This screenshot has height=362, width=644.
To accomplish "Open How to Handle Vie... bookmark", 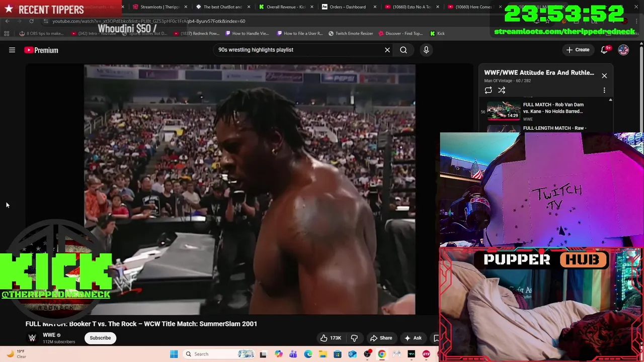I will point(247,34).
